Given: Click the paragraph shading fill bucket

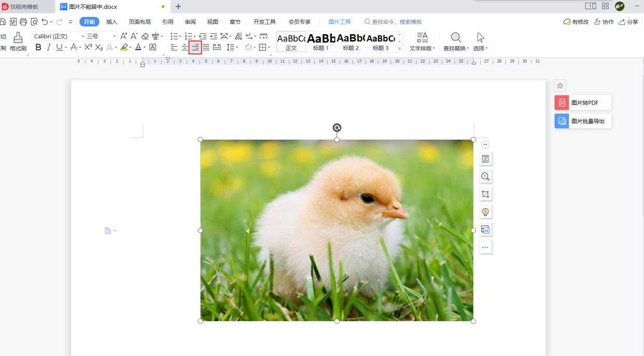Looking at the screenshot, I should point(248,47).
